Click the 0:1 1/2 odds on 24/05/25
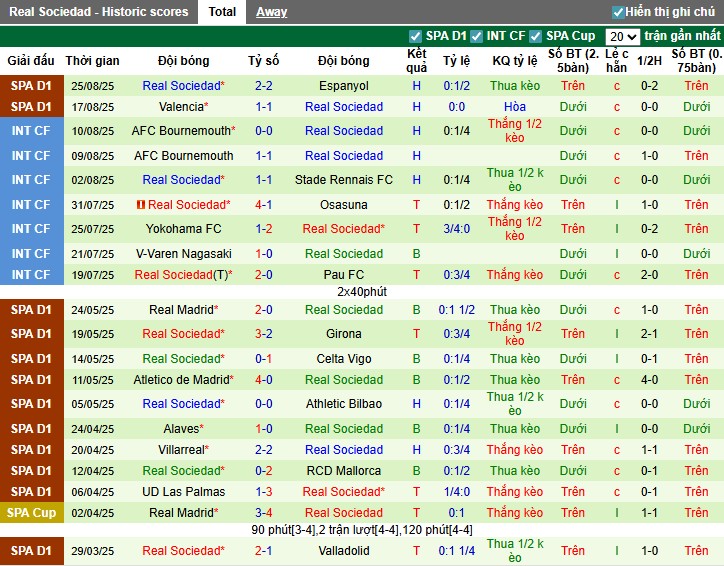Image resolution: width=724 pixels, height=566 pixels. (456, 310)
